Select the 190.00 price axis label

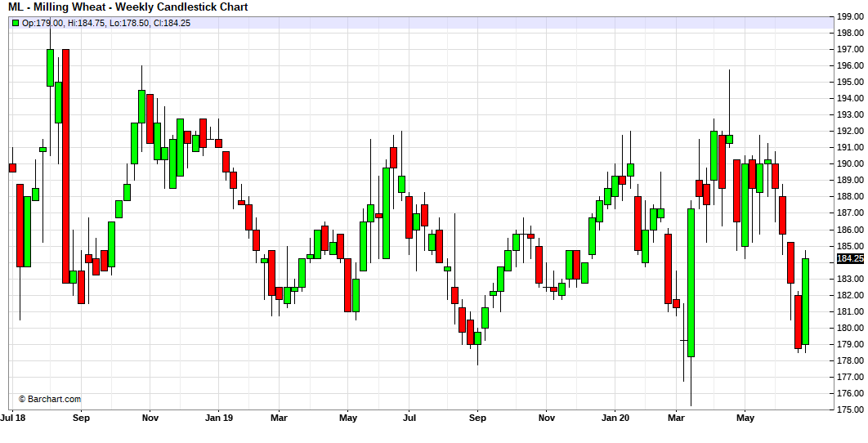point(848,163)
